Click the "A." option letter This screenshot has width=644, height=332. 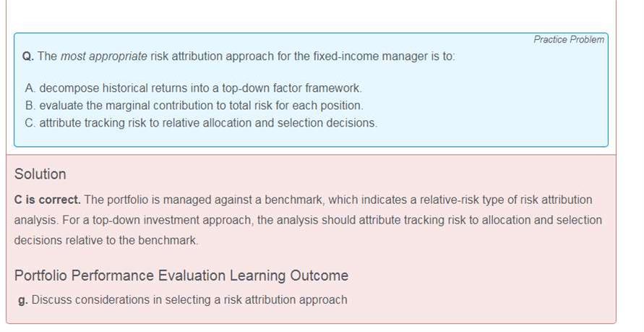[30, 88]
